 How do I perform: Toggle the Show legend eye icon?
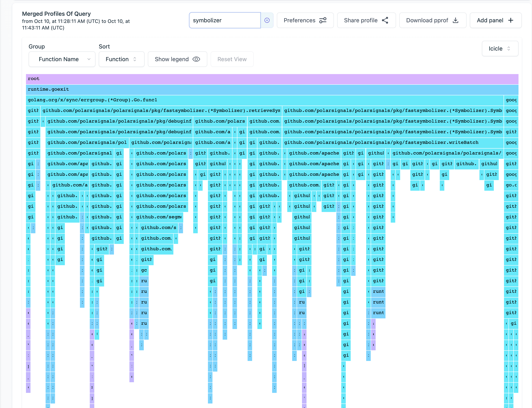tap(196, 59)
